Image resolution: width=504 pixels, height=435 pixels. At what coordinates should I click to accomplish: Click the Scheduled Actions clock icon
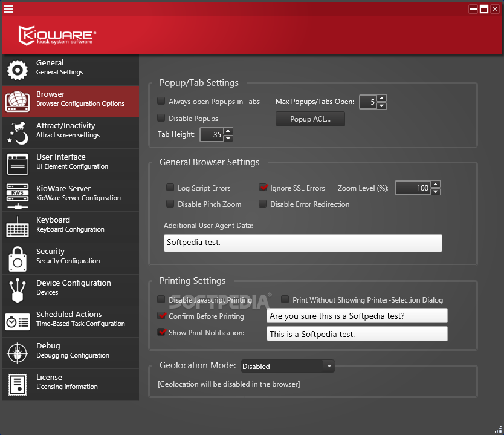[18, 322]
